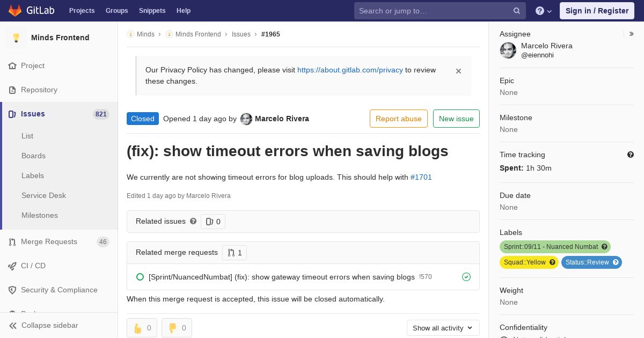Screen dimensions: 644x338
Task: Click the Closed status badge
Action: [x=143, y=119]
